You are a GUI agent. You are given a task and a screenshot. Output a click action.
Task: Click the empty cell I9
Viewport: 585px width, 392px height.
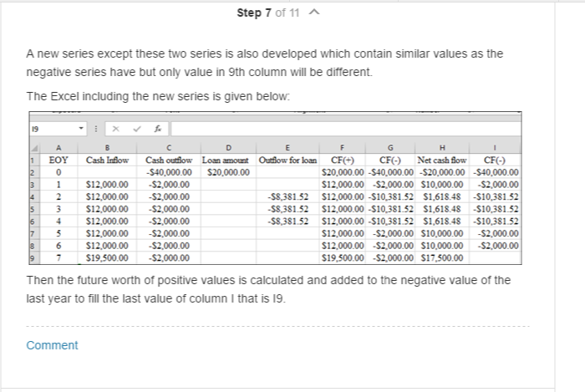pyautogui.click(x=495, y=258)
